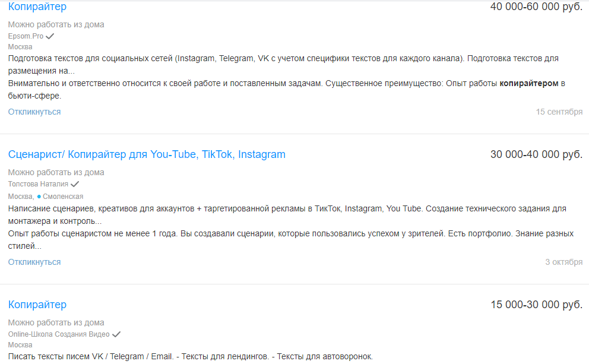Click the 15 сентября posting date
Viewport: 589px width, 364px height.
pyautogui.click(x=559, y=112)
